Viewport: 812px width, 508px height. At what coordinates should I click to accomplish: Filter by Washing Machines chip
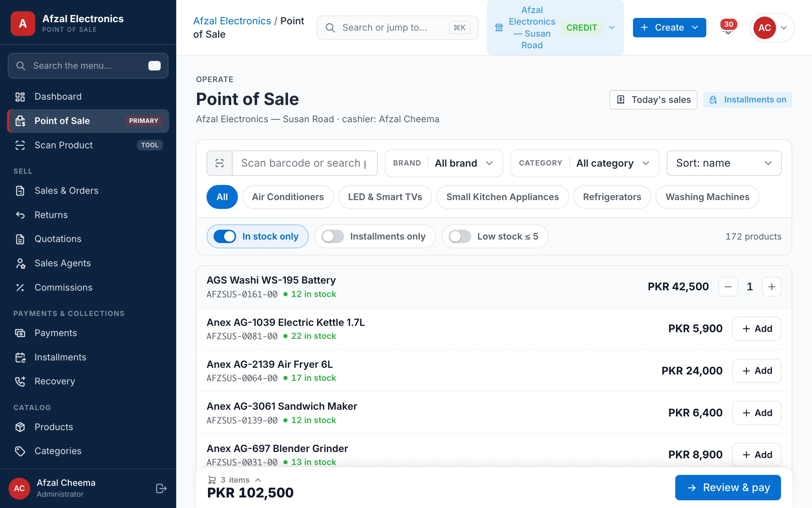pos(707,197)
